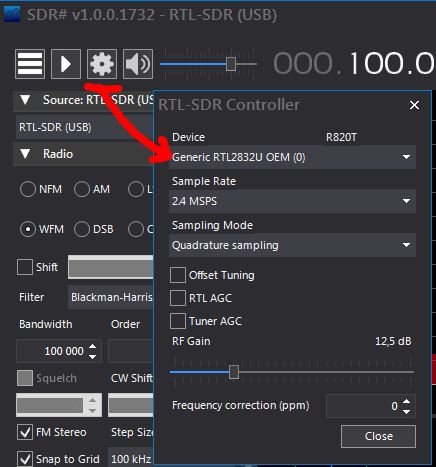Uncheck the FM Stereo checkbox
The image size is (436, 467).
[25, 432]
